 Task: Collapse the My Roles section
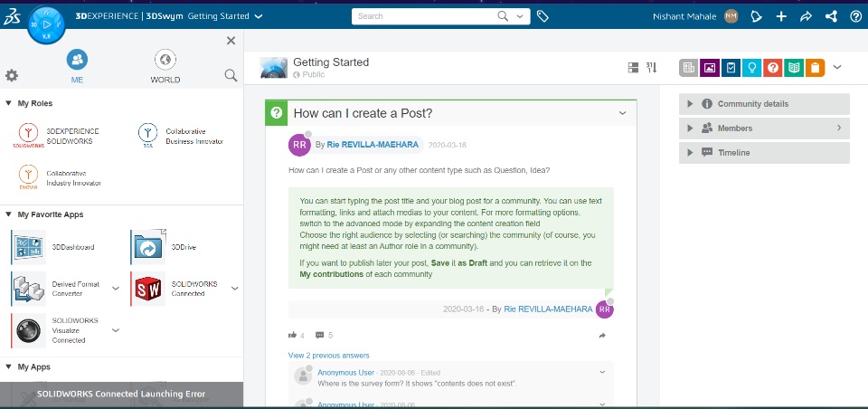click(8, 103)
